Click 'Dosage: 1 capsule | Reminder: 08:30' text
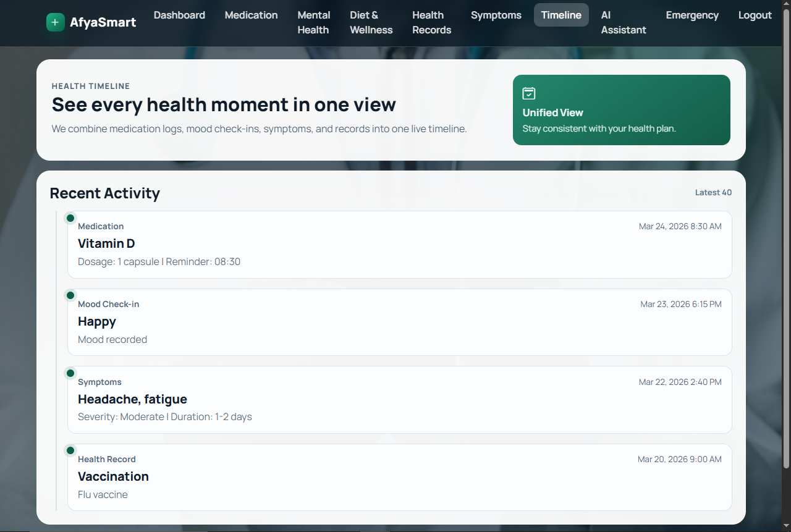Viewport: 791px width, 532px height. (159, 261)
